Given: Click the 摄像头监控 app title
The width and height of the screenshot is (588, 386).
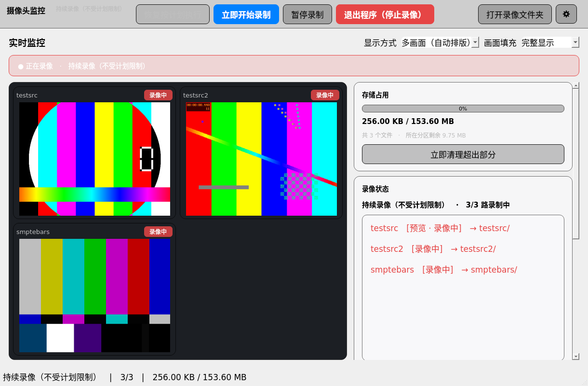Looking at the screenshot, I should point(26,11).
